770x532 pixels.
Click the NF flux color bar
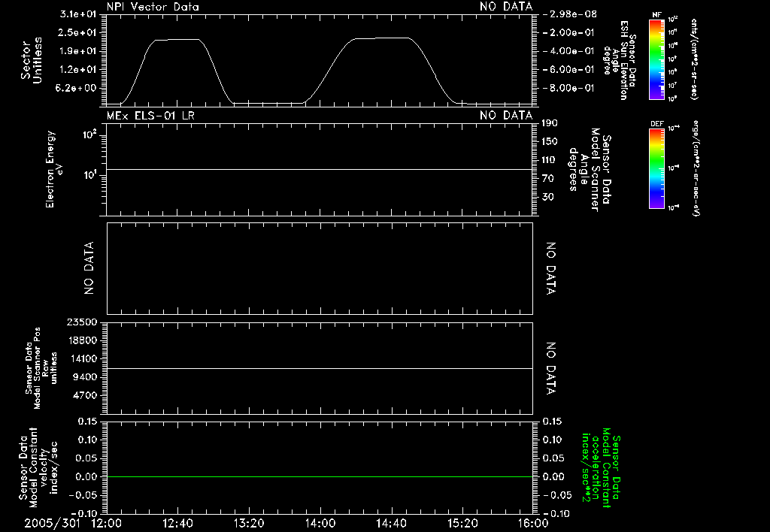[656, 59]
